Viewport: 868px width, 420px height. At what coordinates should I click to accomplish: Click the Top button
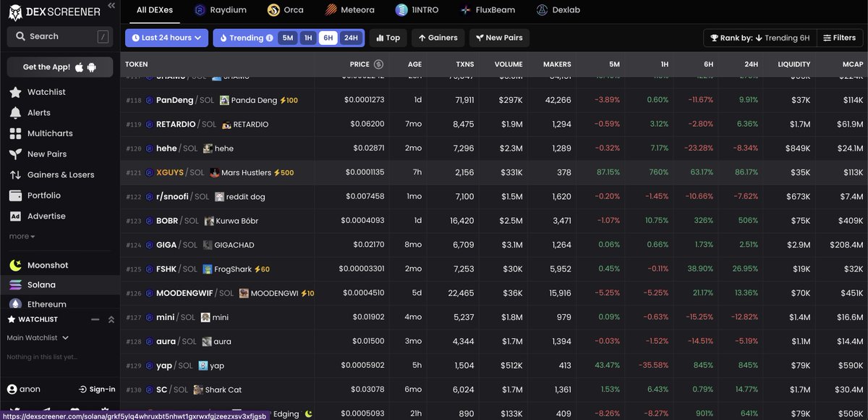[388, 38]
